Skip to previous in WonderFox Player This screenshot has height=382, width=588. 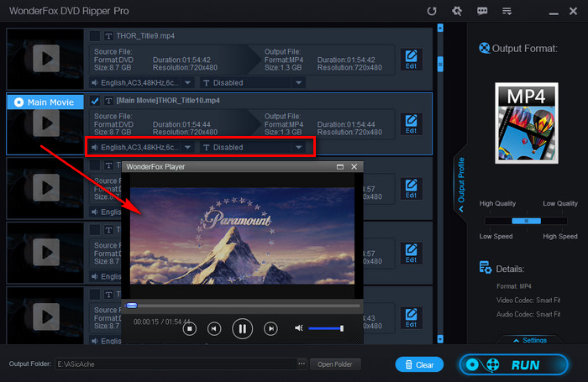[x=214, y=329]
